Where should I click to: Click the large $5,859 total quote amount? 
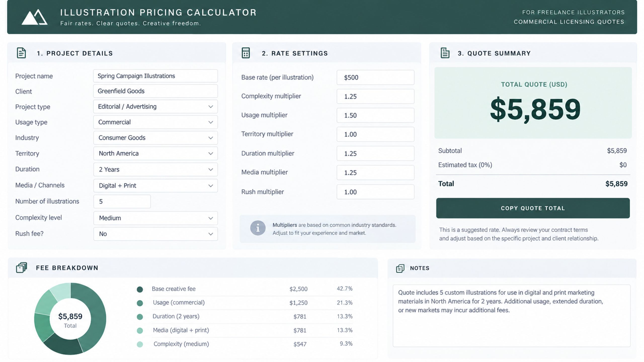pos(535,109)
